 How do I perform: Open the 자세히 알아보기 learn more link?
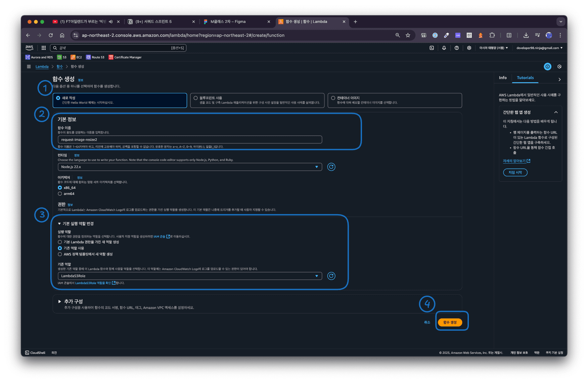tap(517, 161)
